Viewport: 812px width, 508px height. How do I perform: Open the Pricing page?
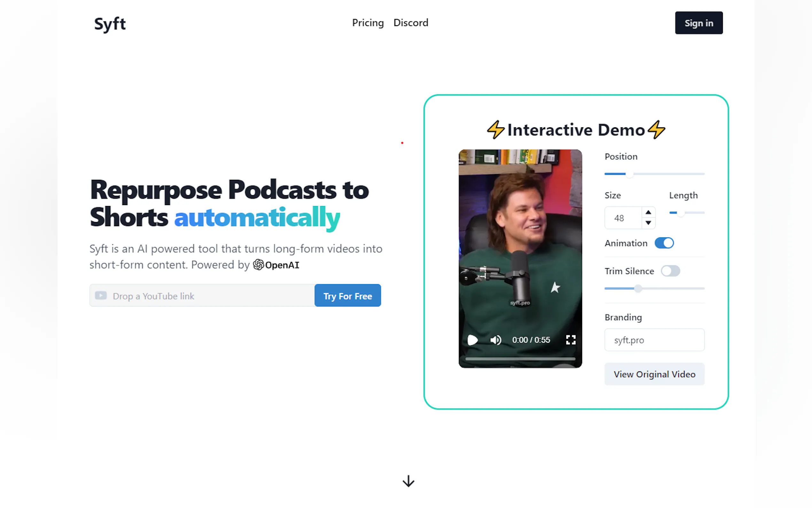point(368,23)
